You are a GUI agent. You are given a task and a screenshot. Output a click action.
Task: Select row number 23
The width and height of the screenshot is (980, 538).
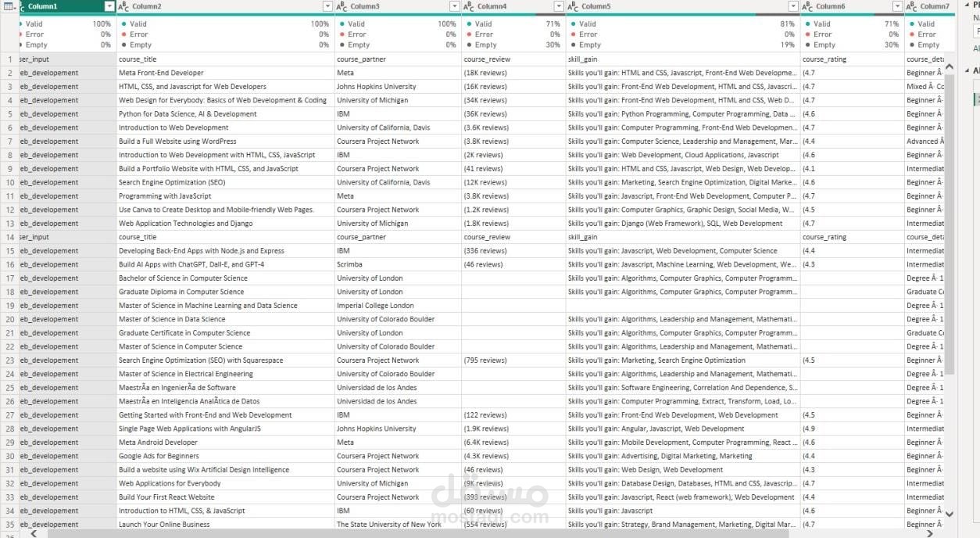point(9,360)
